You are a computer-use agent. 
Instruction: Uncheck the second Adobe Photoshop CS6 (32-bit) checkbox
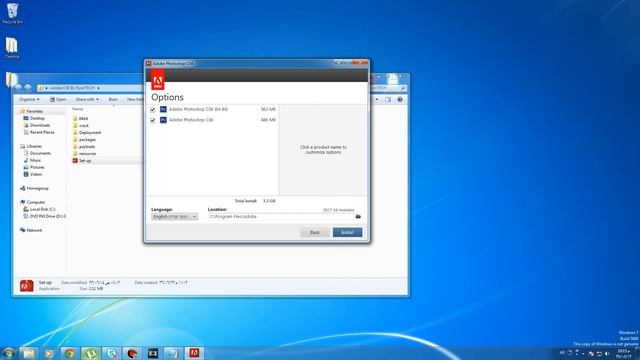[153, 120]
